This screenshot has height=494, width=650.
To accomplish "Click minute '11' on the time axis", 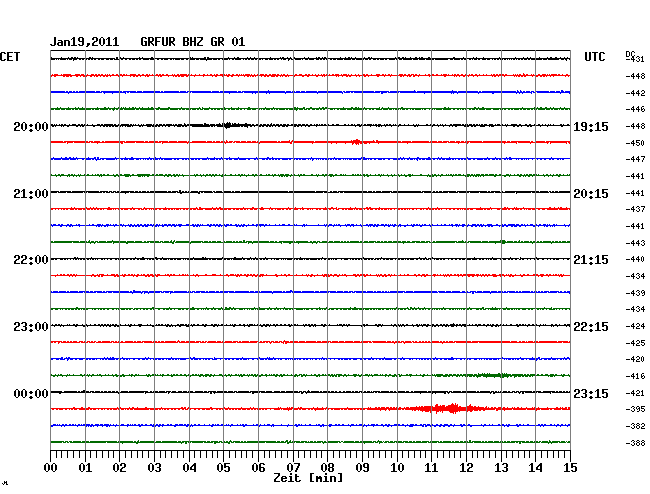I will tap(431, 467).
